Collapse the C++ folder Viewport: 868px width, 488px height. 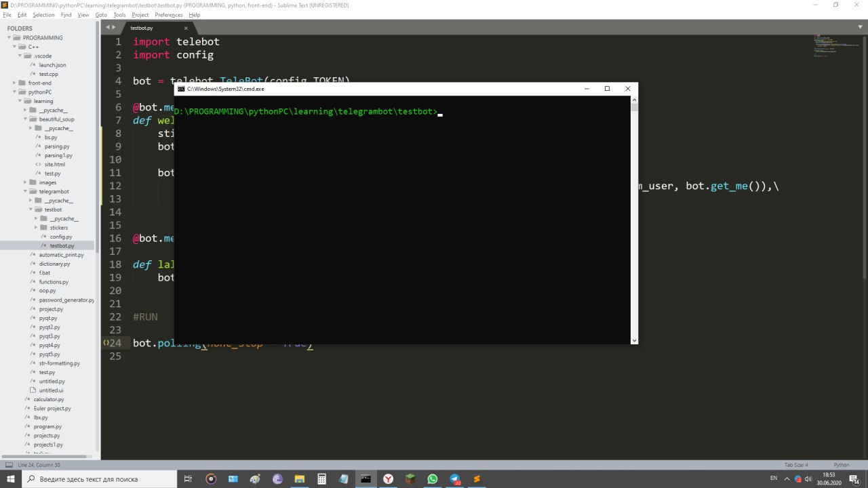pos(14,47)
